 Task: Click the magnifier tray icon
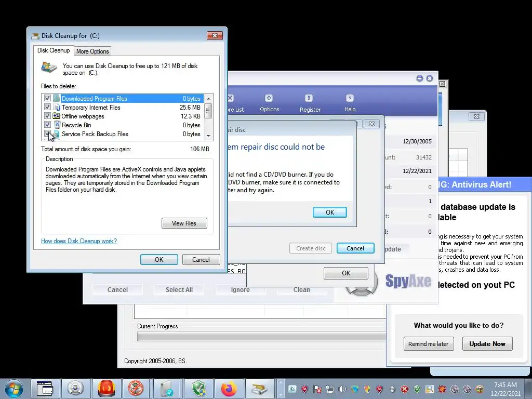[430, 389]
